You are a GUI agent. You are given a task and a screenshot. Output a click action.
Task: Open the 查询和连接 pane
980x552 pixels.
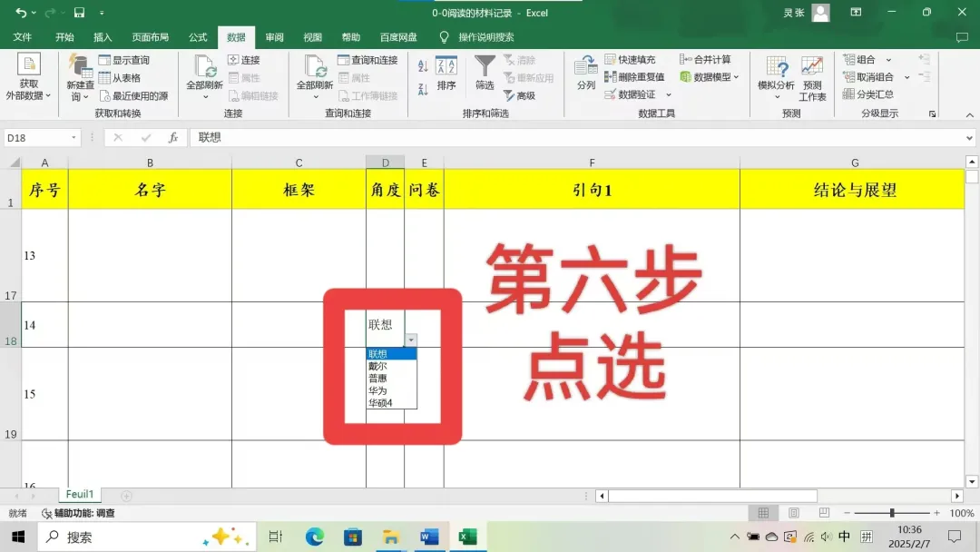pos(368,60)
